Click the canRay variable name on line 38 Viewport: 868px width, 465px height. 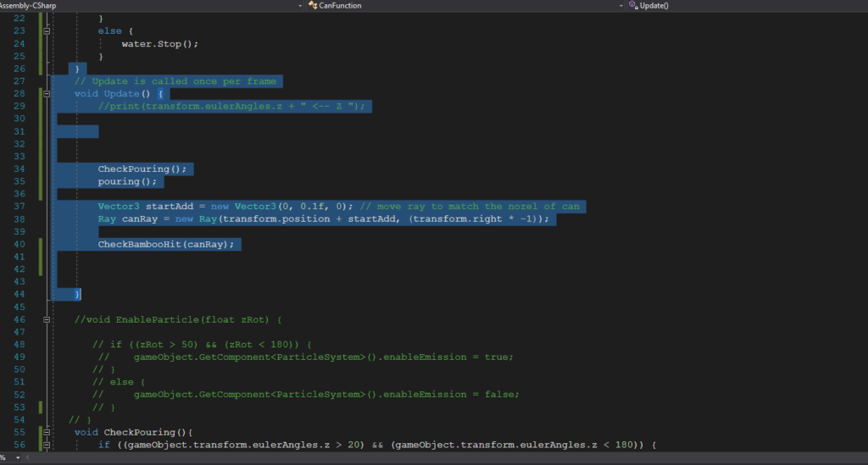140,219
